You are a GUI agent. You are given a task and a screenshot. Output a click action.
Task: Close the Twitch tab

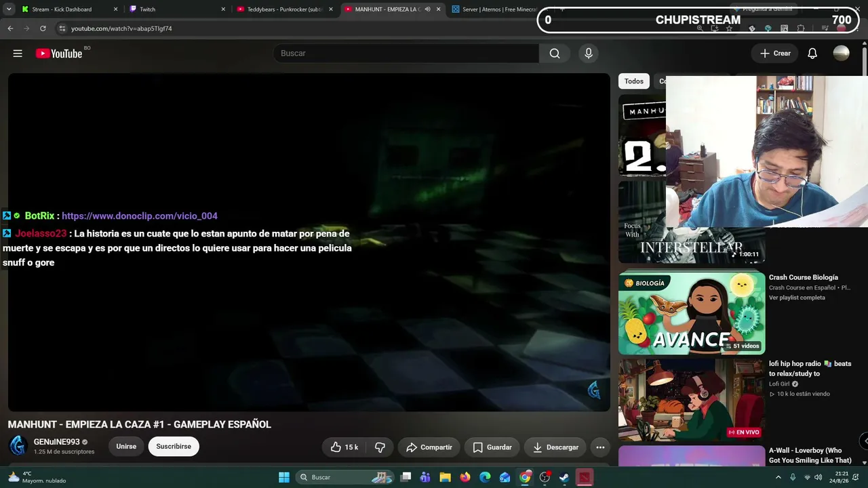pyautogui.click(x=223, y=9)
